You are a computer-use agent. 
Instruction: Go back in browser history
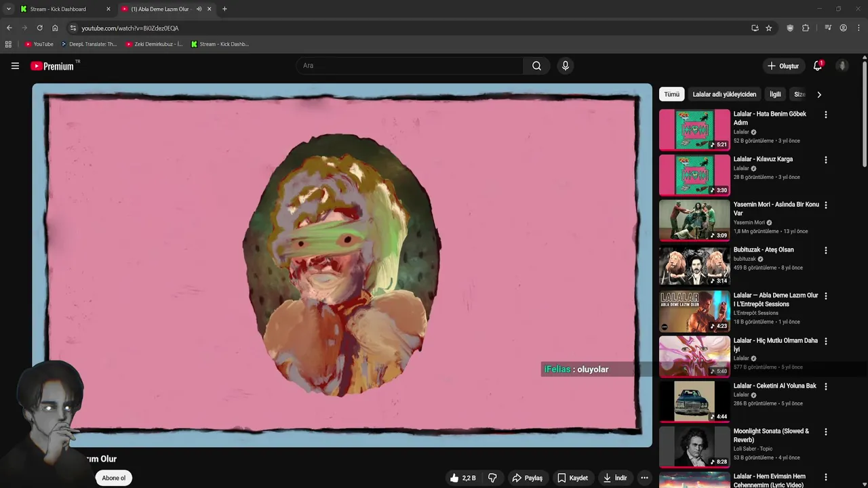coord(9,28)
